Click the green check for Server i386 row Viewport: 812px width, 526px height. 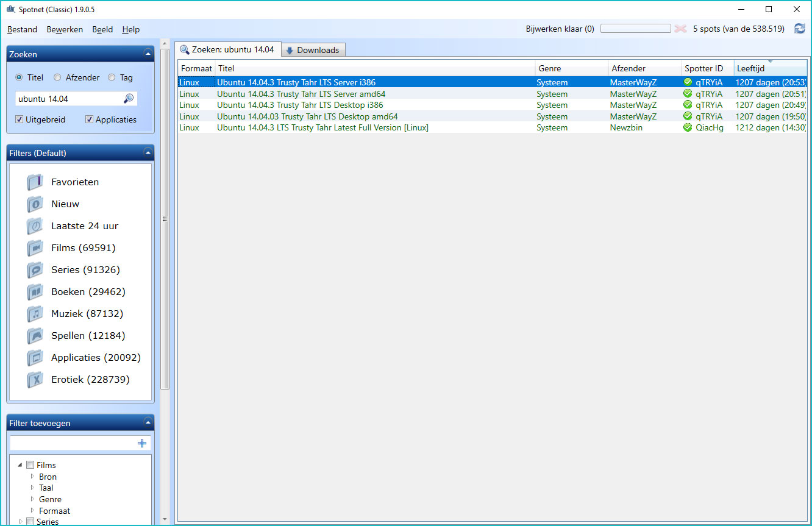pos(688,82)
